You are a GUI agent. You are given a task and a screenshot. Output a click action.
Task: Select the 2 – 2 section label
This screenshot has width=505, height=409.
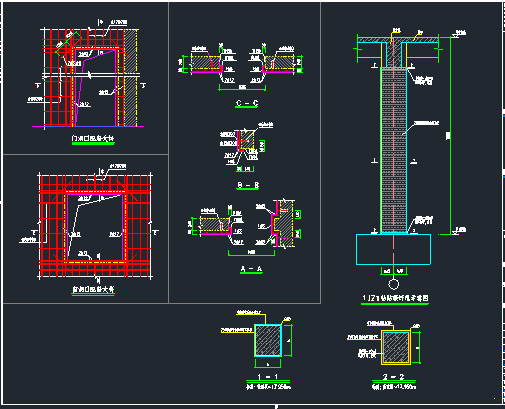point(394,377)
